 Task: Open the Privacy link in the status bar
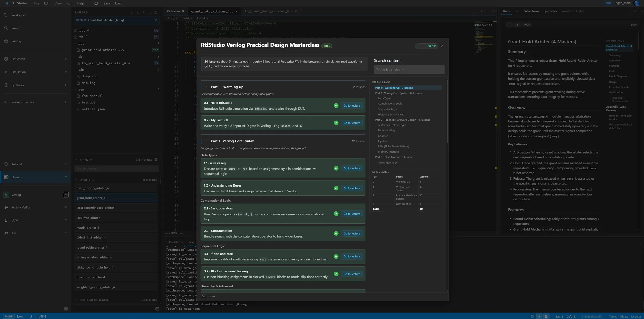click(624, 317)
